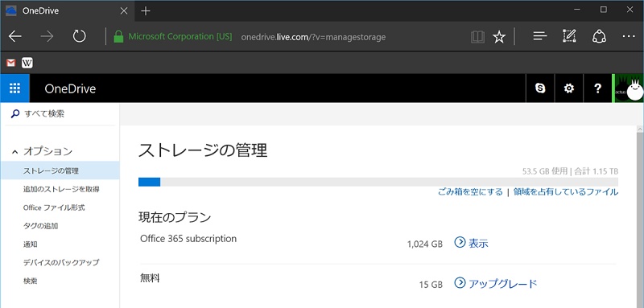Open a new browser tab
The image size is (644, 308).
pos(146,11)
